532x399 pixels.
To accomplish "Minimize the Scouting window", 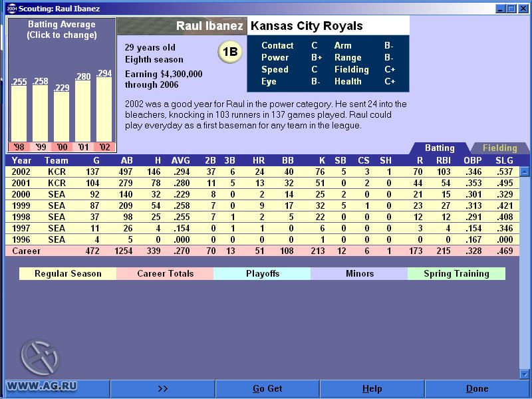I will tap(500, 9).
